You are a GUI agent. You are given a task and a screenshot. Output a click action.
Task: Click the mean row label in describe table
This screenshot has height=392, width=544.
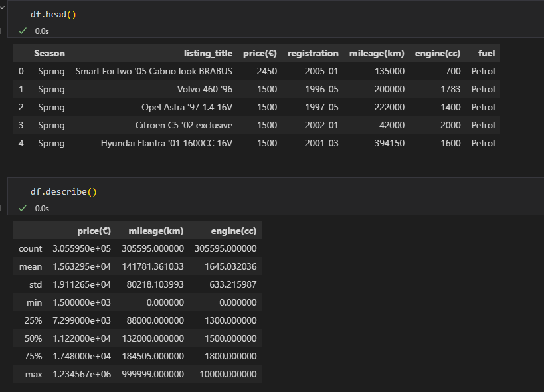coord(31,266)
